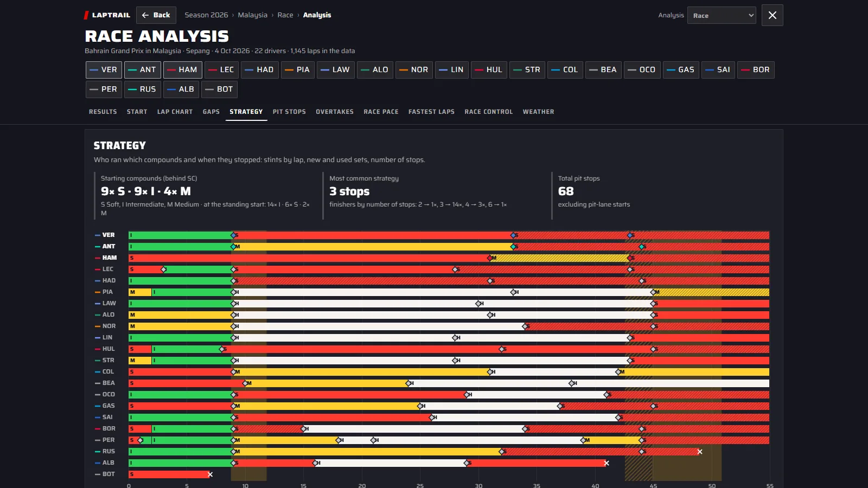
Task: Toggle SAI driver filter chip
Action: (x=718, y=70)
